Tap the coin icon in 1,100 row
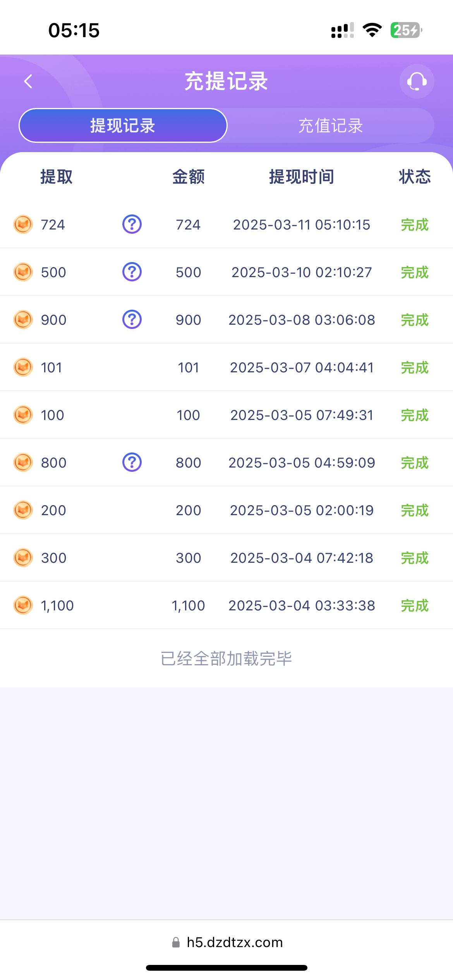The height and width of the screenshot is (980, 453). [23, 605]
